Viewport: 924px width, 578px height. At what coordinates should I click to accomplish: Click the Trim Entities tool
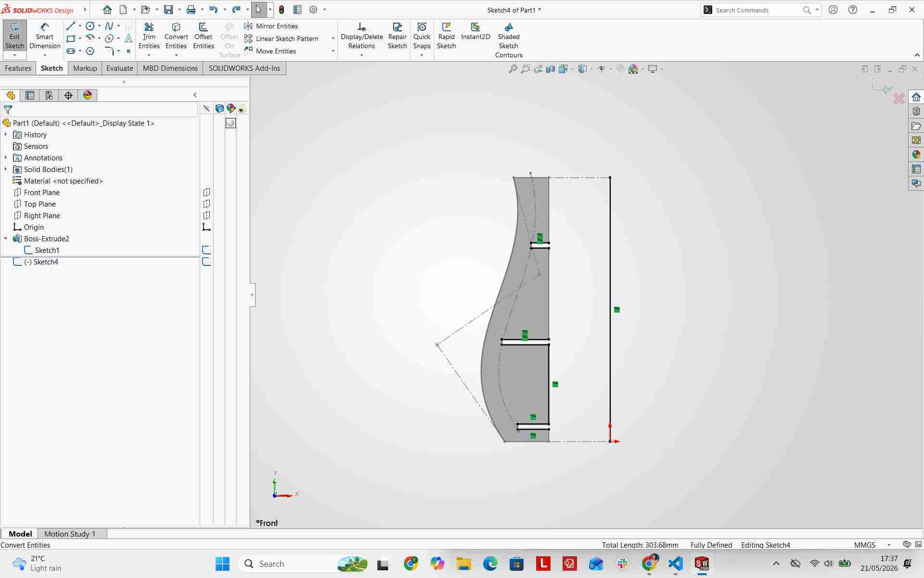point(149,36)
